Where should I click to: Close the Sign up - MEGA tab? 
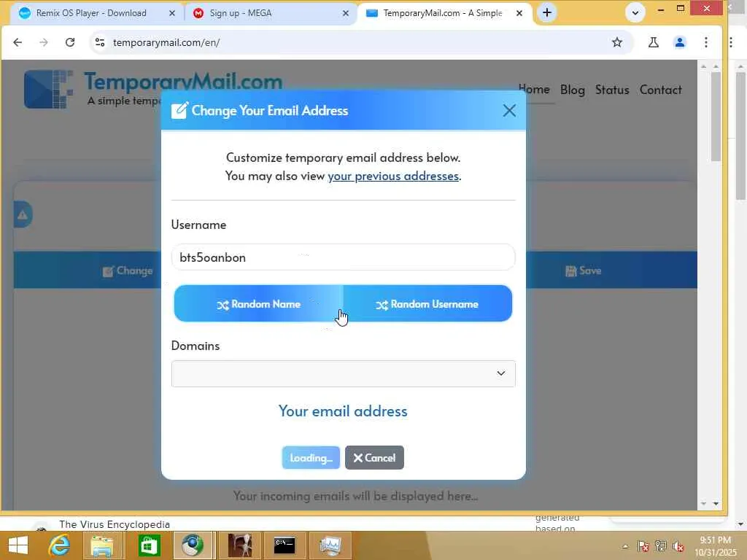point(345,13)
